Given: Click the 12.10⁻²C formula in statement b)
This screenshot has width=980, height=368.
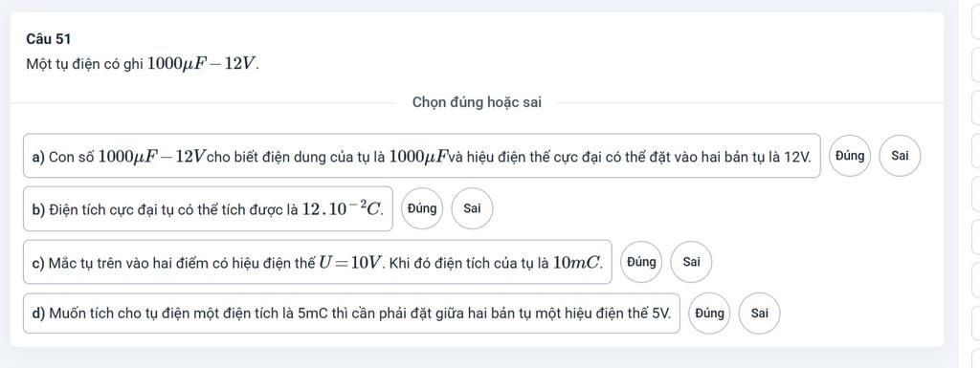Looking at the screenshot, I should click(x=344, y=208).
